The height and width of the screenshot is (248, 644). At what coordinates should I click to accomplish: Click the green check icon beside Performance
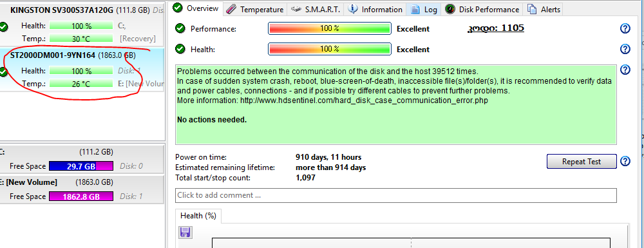(180, 28)
